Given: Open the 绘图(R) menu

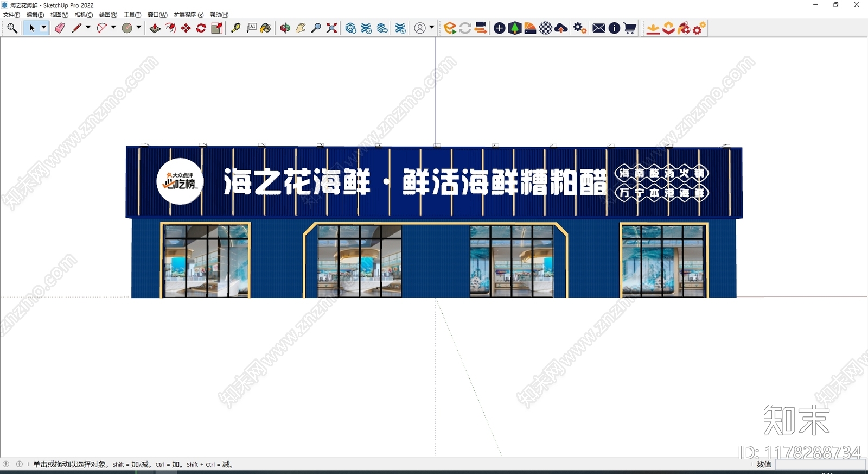Looking at the screenshot, I should pos(108,15).
